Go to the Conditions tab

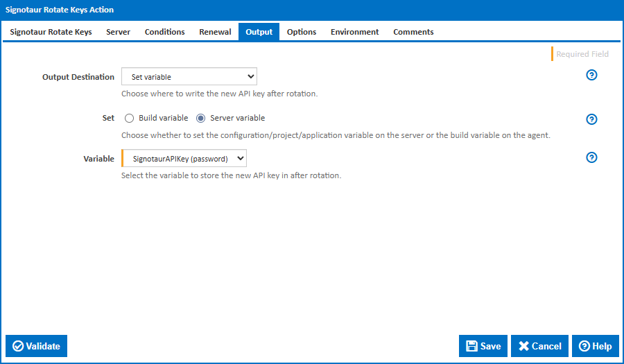[x=164, y=32]
